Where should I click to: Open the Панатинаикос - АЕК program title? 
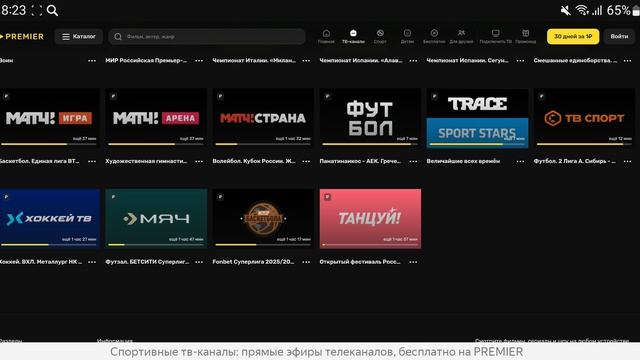click(x=360, y=161)
